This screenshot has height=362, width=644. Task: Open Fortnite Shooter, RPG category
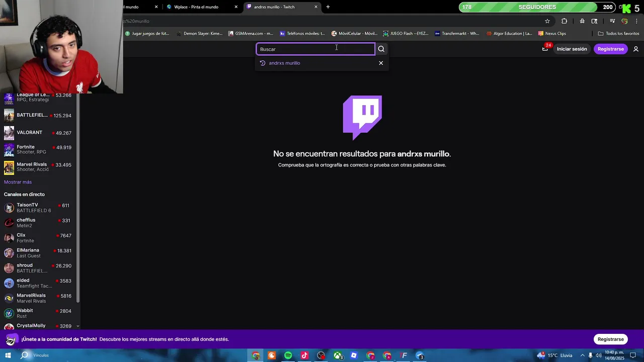(x=38, y=150)
